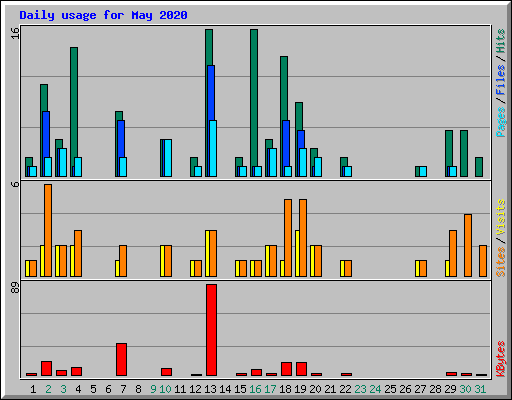The image size is (512, 400).
Task: Click the day 29 label on x-axis
Action: pos(450,389)
